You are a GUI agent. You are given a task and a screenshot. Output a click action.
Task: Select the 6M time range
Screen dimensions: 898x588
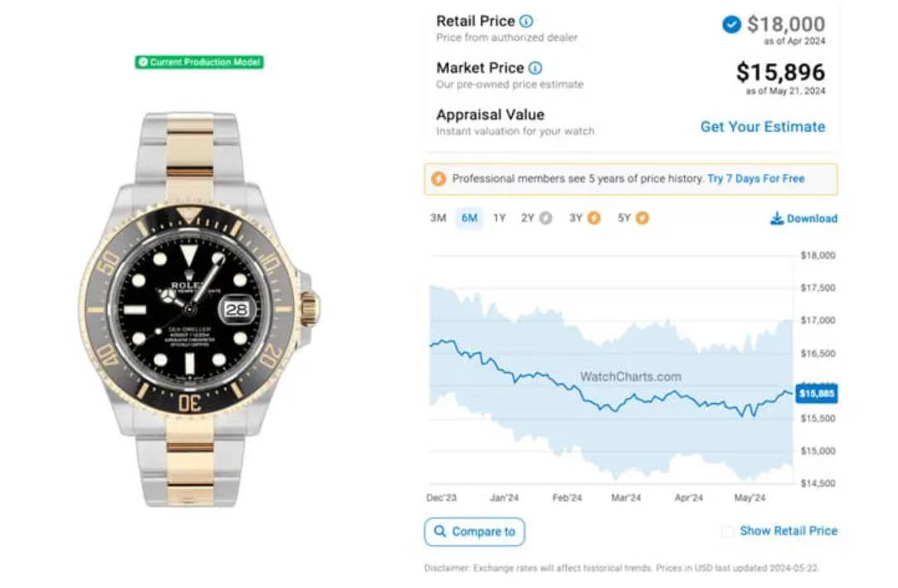pos(470,218)
